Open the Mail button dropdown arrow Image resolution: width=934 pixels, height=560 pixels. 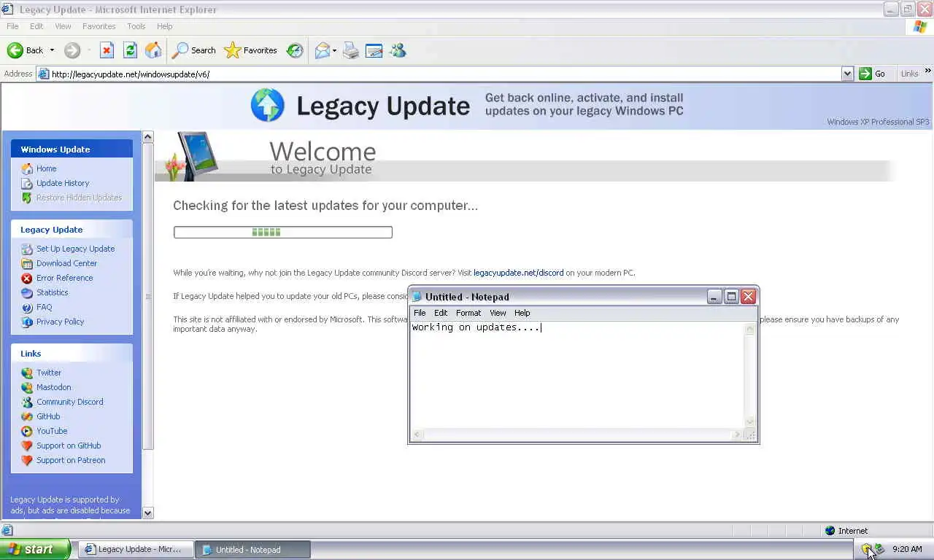point(334,50)
